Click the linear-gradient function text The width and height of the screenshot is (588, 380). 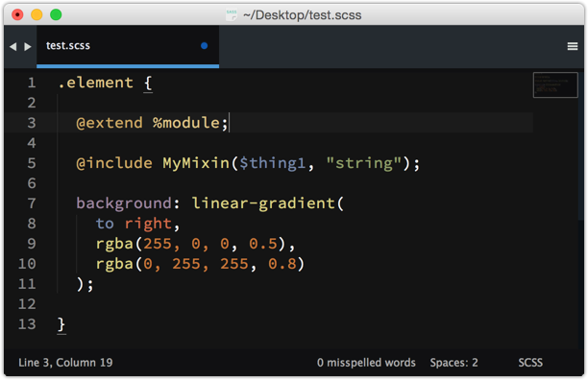pyautogui.click(x=263, y=203)
